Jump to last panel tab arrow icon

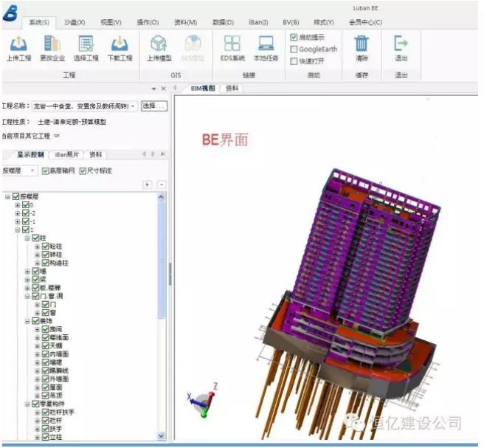tap(163, 154)
